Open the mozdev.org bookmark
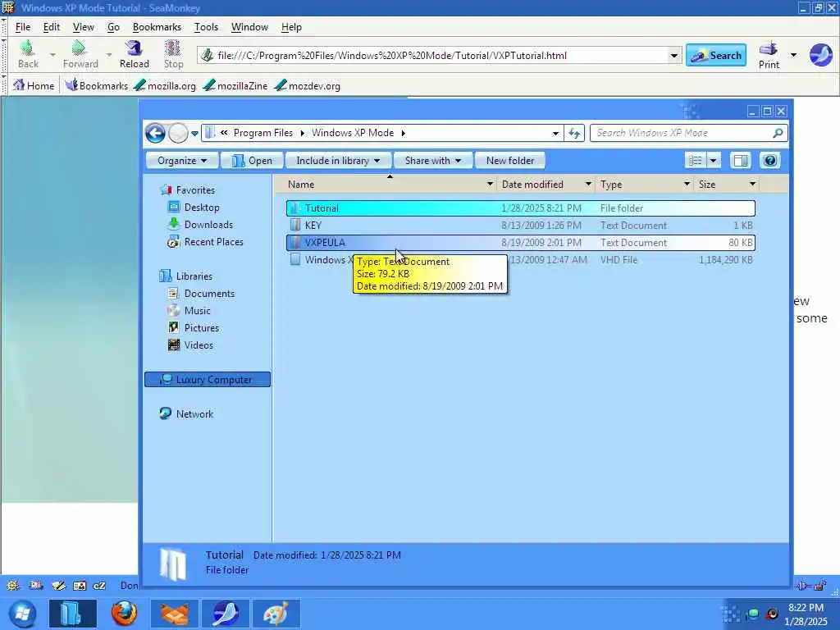 pos(307,85)
